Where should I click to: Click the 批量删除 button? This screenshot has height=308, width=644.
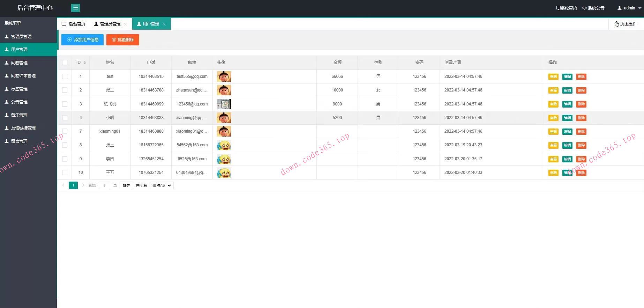(x=123, y=40)
